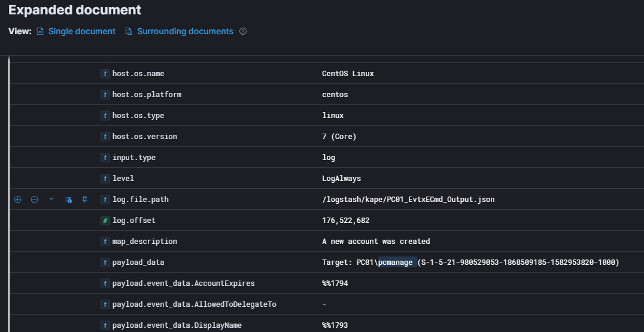Toggle log.file.path column in table
This screenshot has width=644, height=332.
click(68, 200)
